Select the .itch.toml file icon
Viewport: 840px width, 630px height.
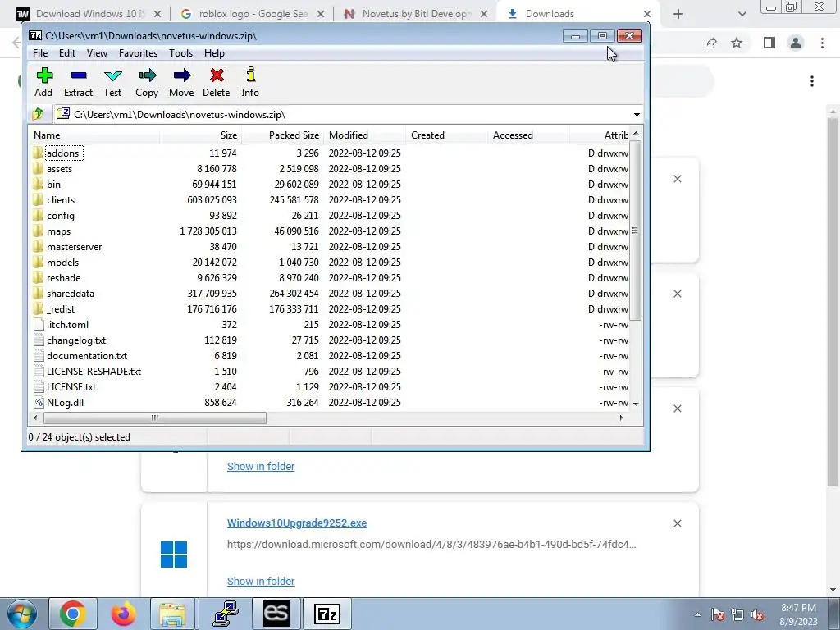coord(39,325)
